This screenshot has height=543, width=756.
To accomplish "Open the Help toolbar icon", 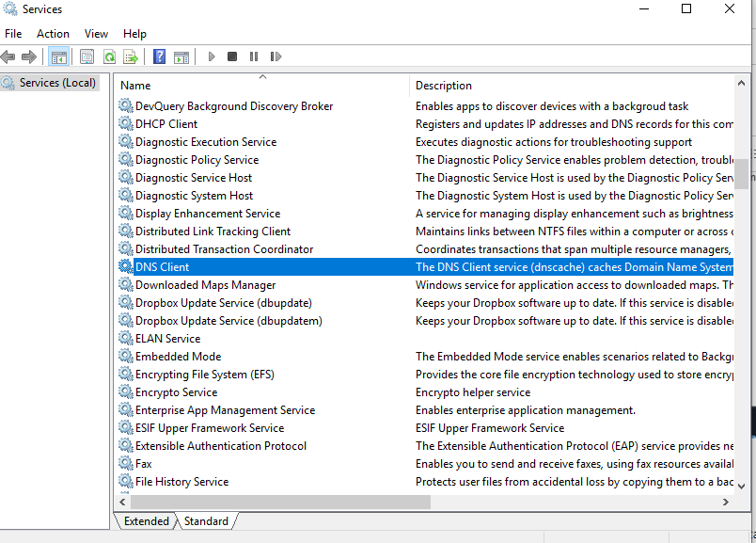I will click(159, 57).
